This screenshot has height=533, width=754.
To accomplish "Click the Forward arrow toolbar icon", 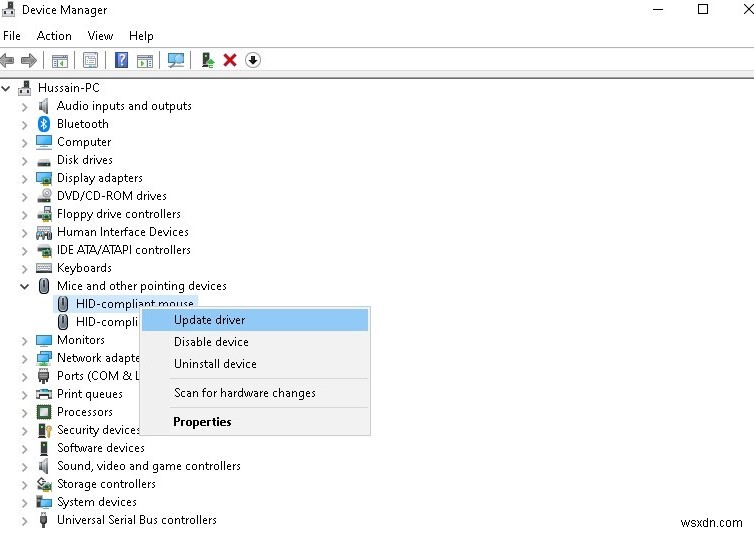I will coord(29,61).
